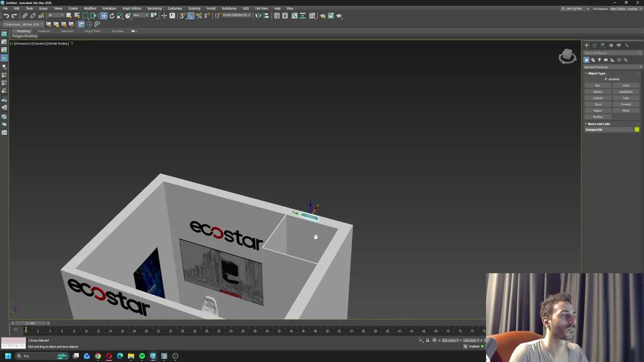Viewport: 644px width, 362px height.
Task: Open the Modifiers menu
Action: tap(90, 9)
